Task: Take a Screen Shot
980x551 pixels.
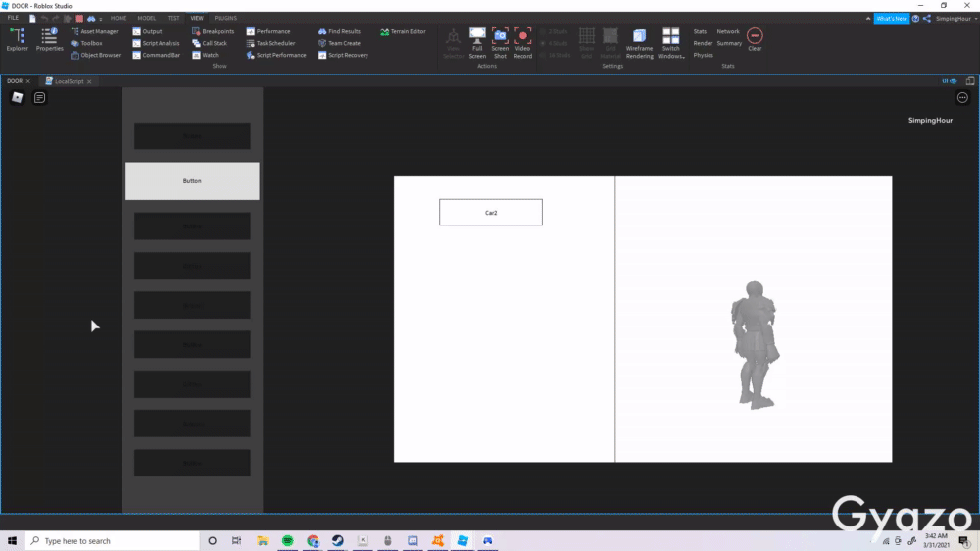Action: [500, 42]
